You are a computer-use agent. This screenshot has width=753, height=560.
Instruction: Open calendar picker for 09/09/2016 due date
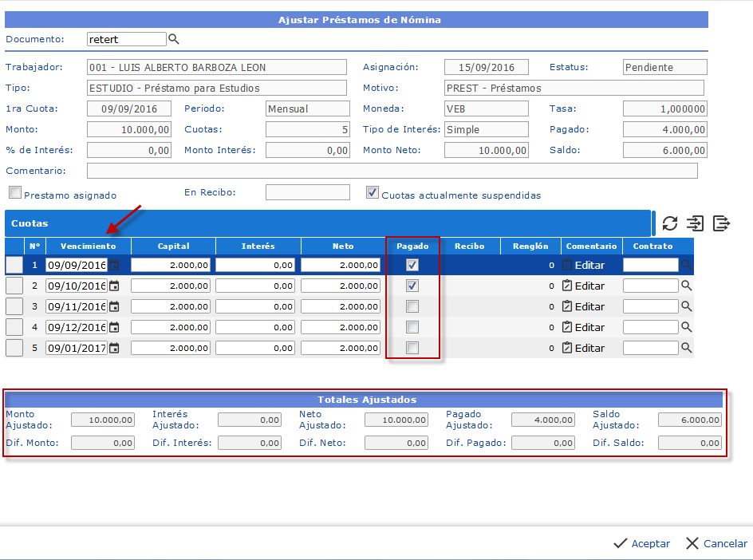[114, 265]
